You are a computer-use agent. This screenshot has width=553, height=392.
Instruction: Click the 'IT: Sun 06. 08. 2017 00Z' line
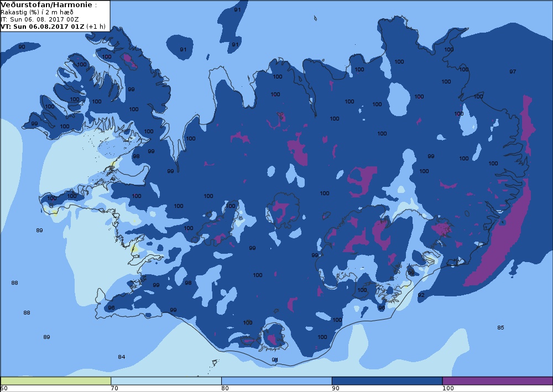click(40, 19)
